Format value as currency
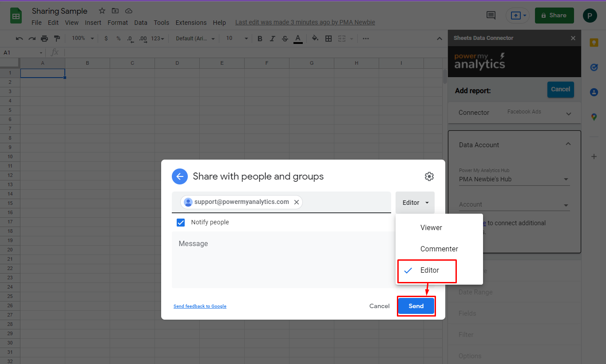 [x=106, y=39]
